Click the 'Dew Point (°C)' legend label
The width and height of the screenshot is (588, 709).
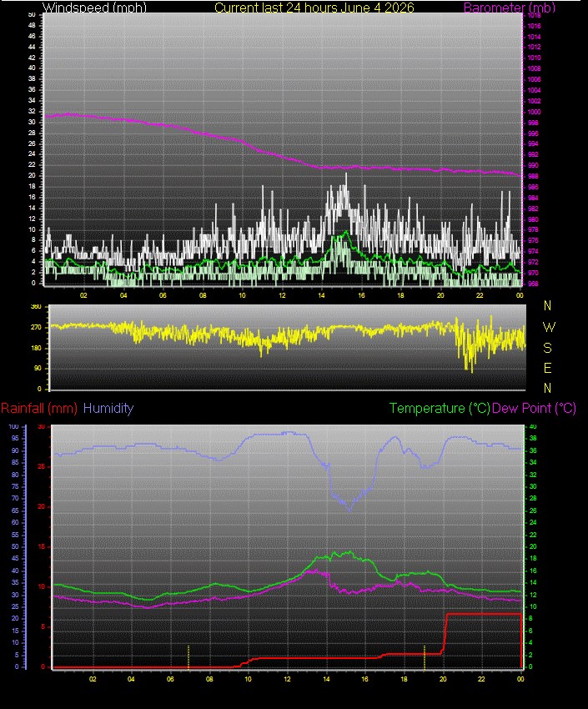(x=534, y=409)
